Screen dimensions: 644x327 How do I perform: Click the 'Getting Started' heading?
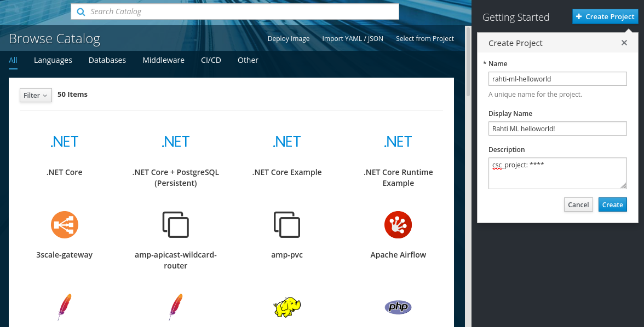point(515,17)
